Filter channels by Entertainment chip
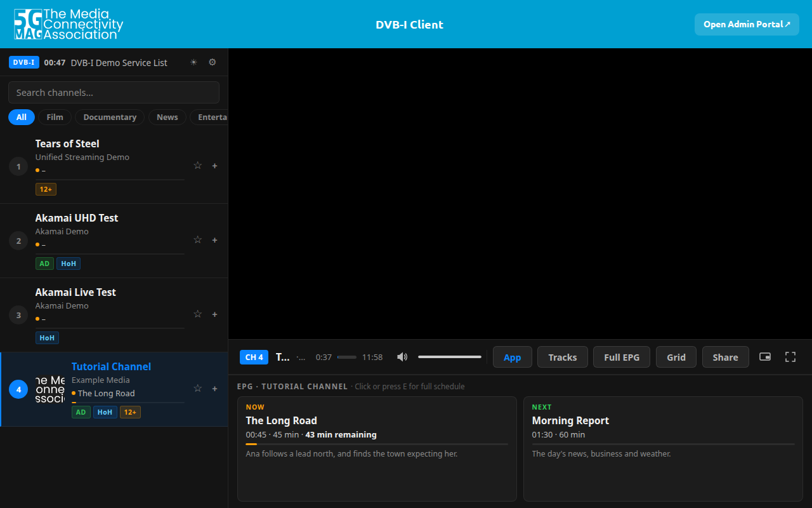Viewport: 812px width, 508px height. [209, 117]
